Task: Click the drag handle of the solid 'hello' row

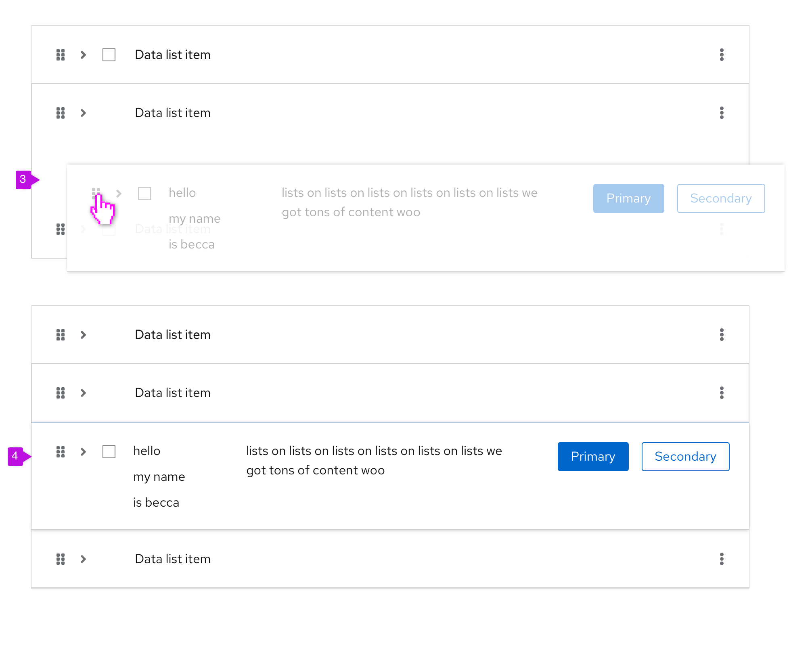Action: (61, 452)
